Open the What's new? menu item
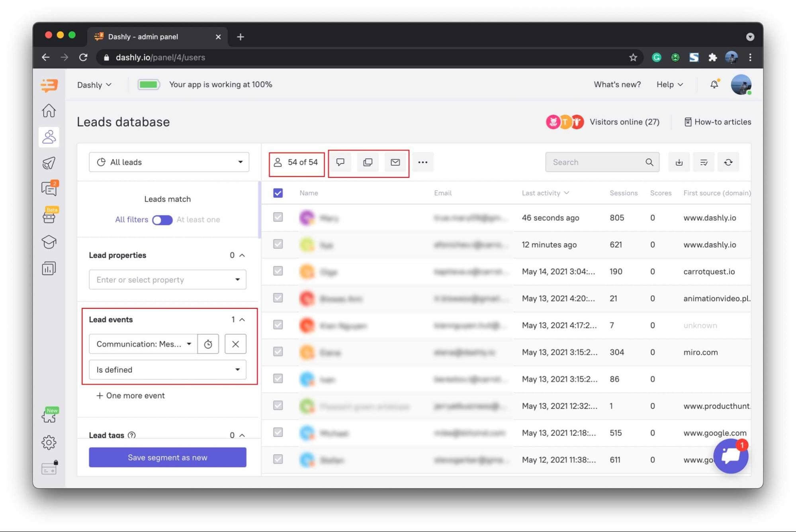Image resolution: width=796 pixels, height=532 pixels. [x=617, y=84]
